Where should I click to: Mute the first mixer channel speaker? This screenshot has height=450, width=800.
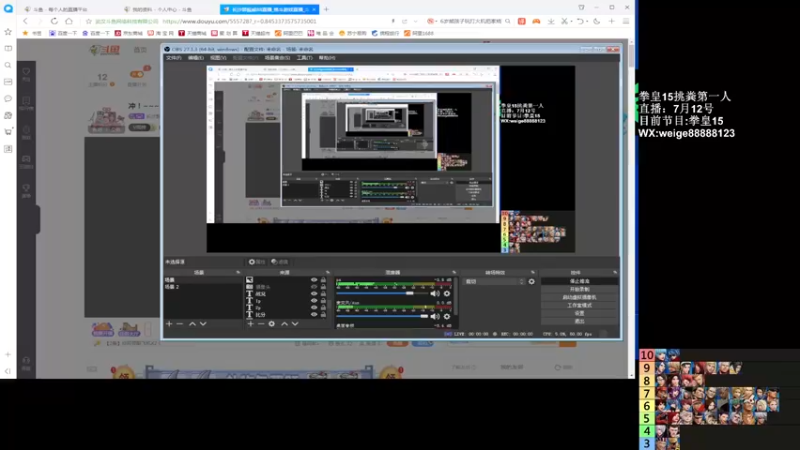(x=435, y=293)
